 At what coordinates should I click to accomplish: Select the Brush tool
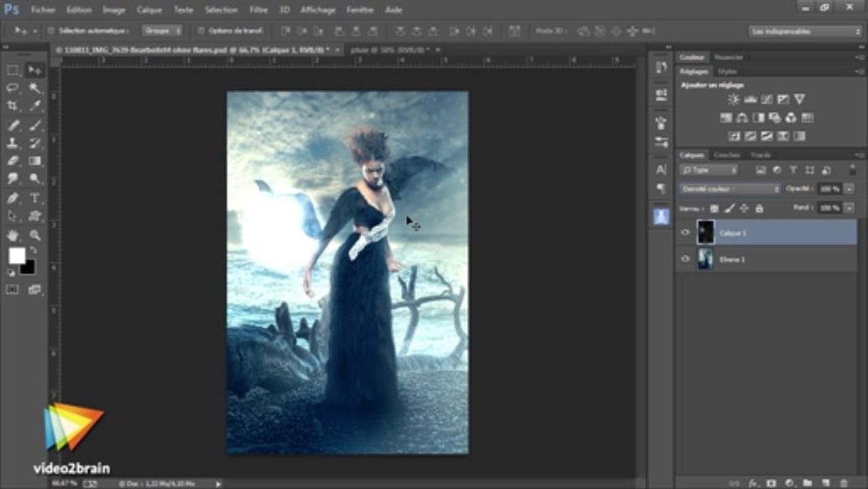35,125
